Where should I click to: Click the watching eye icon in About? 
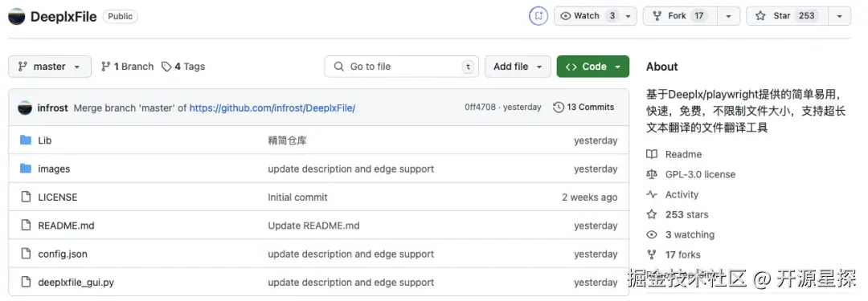(652, 234)
